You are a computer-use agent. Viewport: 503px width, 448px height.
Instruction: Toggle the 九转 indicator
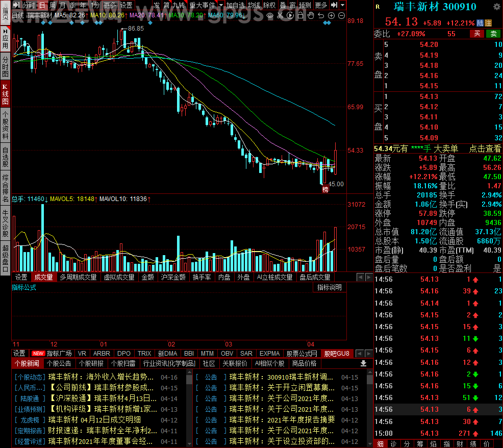coord(179,5)
